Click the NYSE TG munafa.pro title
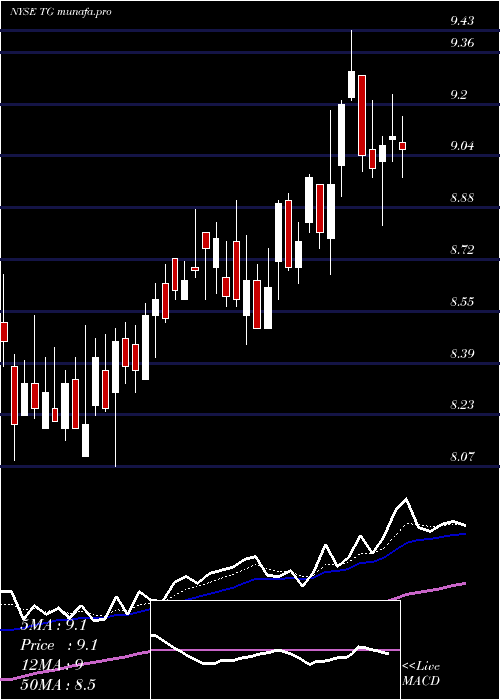 coord(60,12)
